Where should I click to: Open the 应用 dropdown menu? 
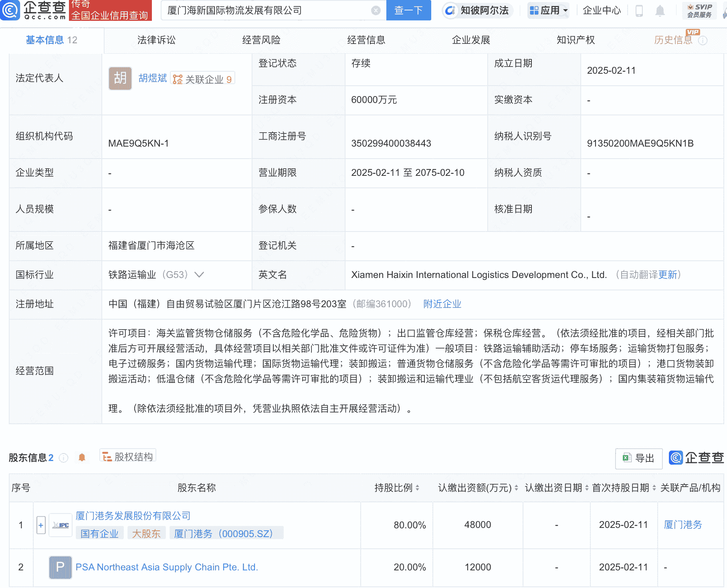click(x=548, y=10)
